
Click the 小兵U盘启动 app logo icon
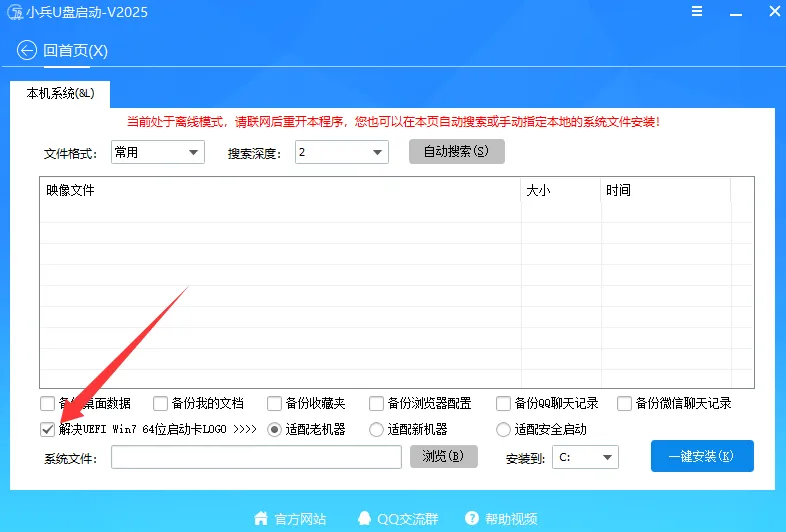point(15,12)
